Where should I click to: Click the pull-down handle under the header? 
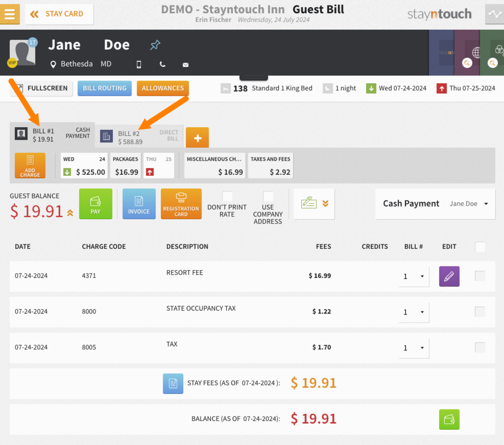pyautogui.click(x=254, y=78)
